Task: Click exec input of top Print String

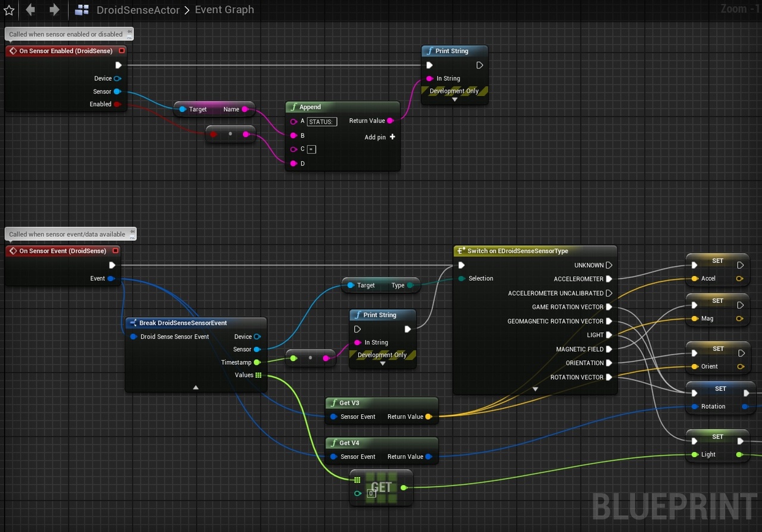Action: pos(429,65)
